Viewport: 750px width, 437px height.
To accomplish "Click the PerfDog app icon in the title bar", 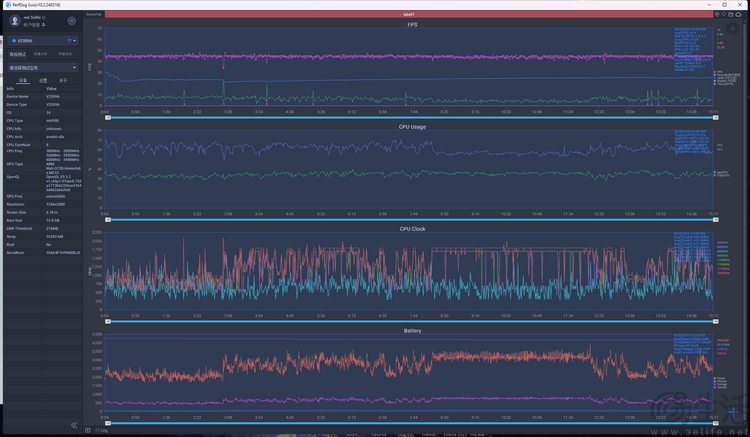I will [x=8, y=5].
